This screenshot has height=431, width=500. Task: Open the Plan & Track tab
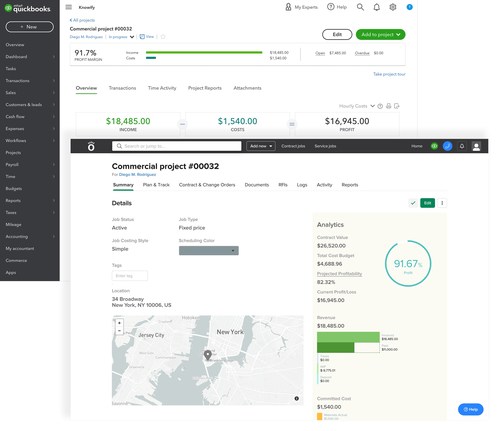pyautogui.click(x=156, y=185)
